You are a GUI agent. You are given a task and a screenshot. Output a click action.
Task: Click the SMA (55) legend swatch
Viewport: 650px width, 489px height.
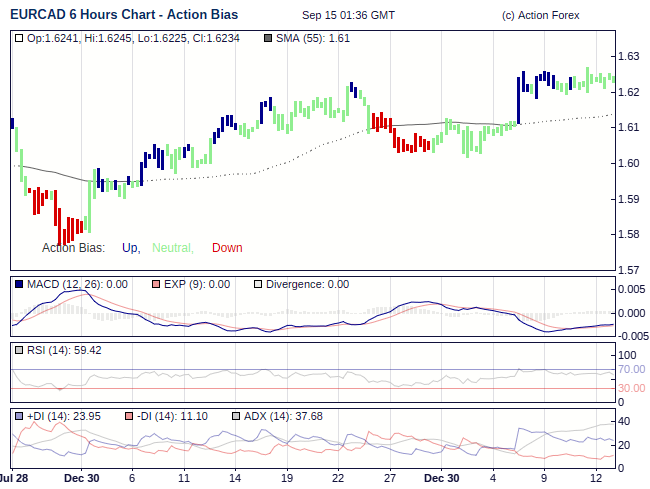[x=267, y=38]
